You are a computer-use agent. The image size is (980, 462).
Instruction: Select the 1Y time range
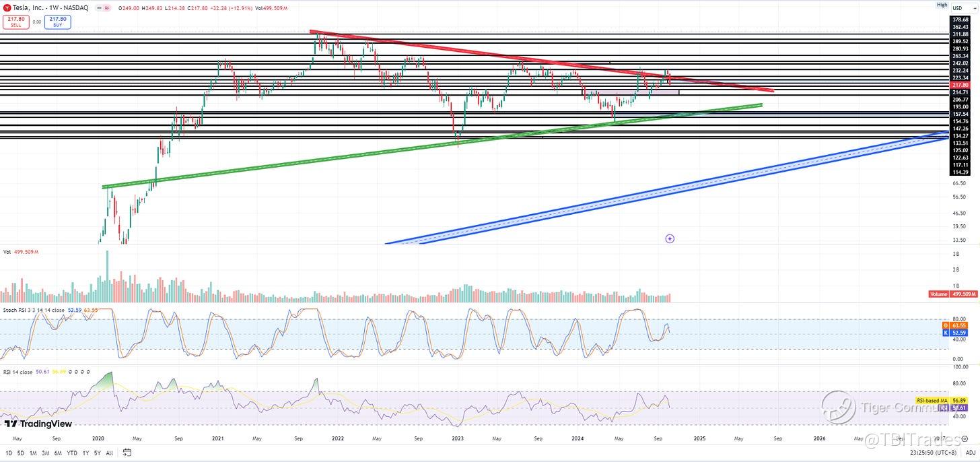[x=85, y=453]
